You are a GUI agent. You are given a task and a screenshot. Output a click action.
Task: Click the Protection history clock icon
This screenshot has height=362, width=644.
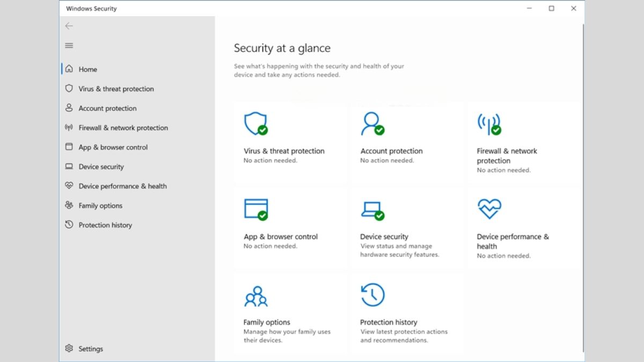click(x=373, y=294)
